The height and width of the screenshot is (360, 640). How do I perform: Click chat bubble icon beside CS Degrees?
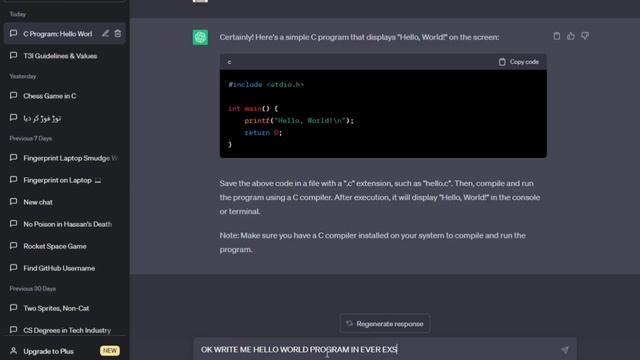13,330
